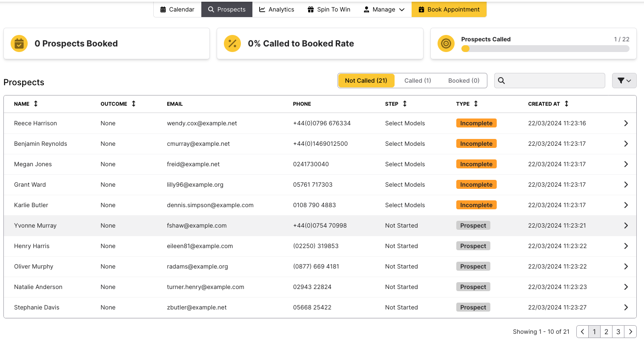Screen dimensions: 644x341
Task: Click name Karlie Butler
Action: point(31,205)
